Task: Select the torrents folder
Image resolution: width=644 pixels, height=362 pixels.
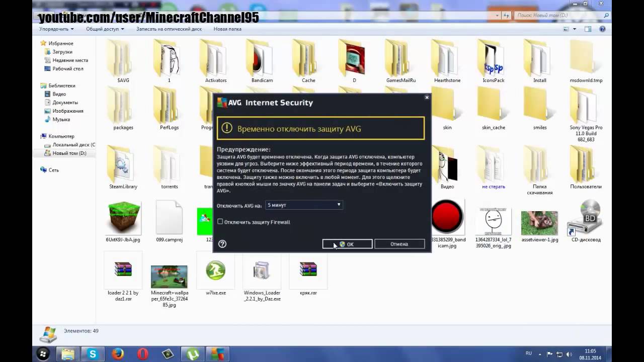Action: coord(170,167)
